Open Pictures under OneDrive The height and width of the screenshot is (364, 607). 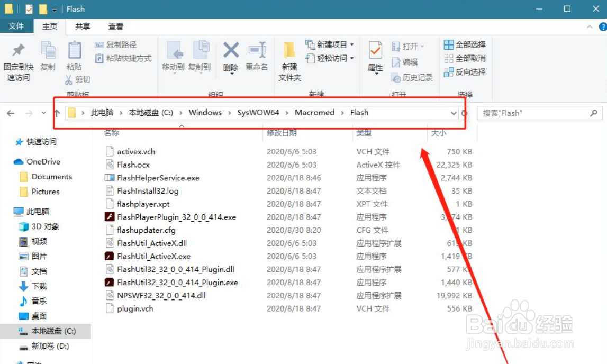tap(40, 192)
